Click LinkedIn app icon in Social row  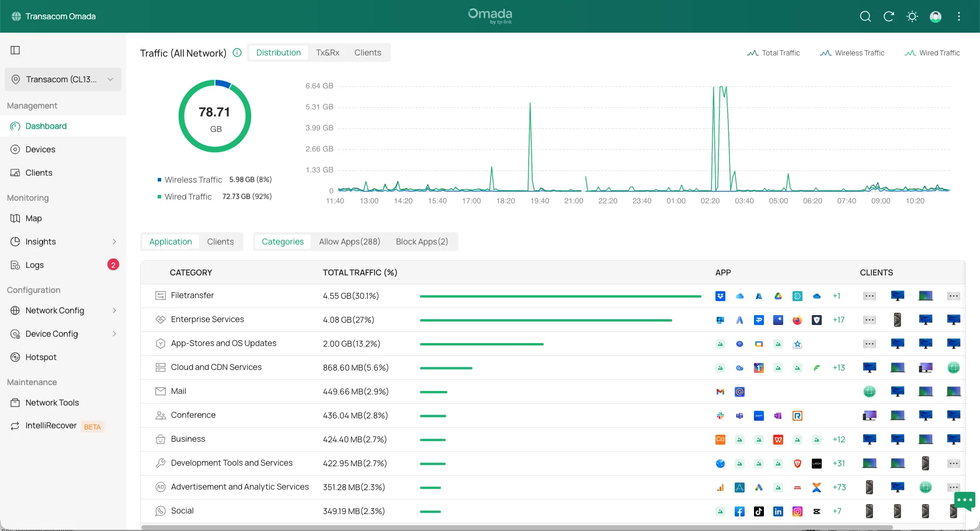point(779,512)
